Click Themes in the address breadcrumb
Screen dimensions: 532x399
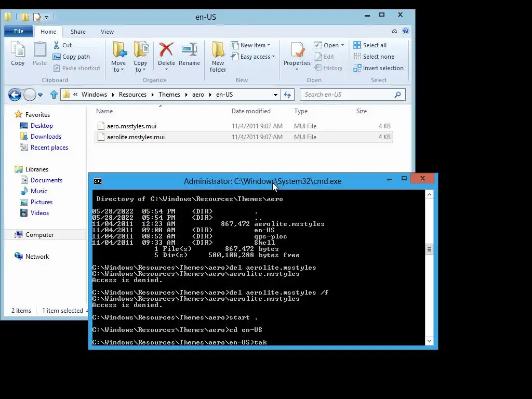pos(169,95)
